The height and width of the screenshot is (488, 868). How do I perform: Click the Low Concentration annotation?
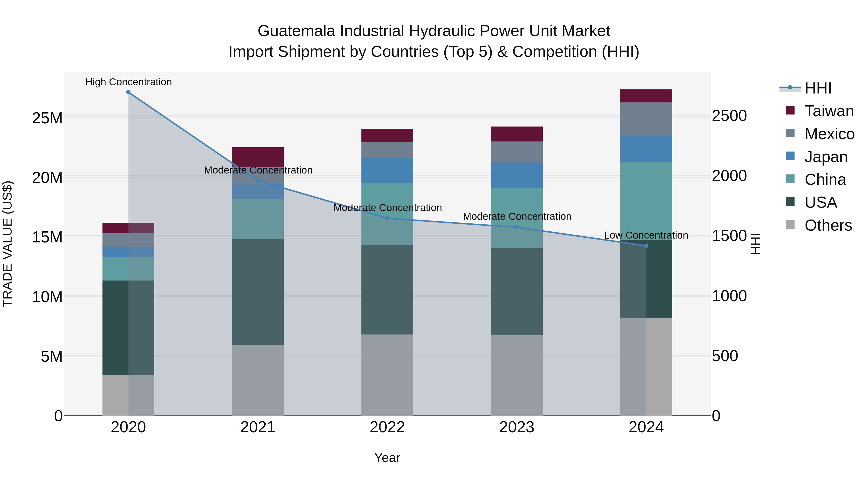(646, 235)
